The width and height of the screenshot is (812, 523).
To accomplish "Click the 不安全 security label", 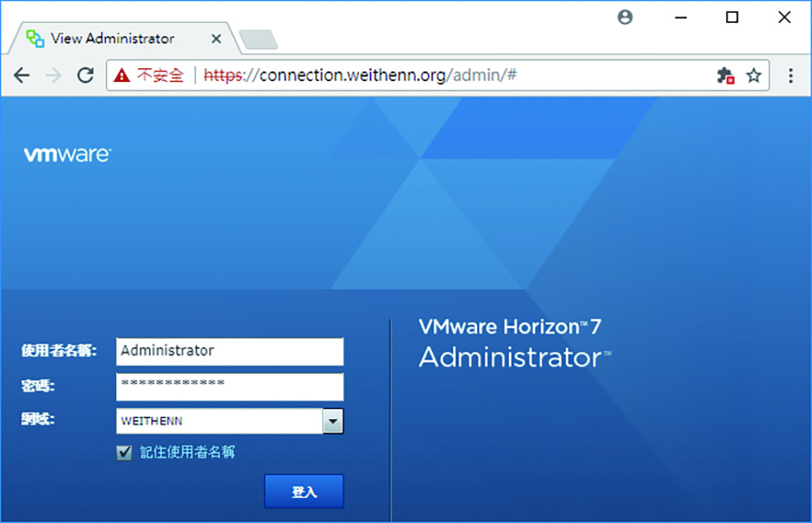I will pyautogui.click(x=160, y=76).
